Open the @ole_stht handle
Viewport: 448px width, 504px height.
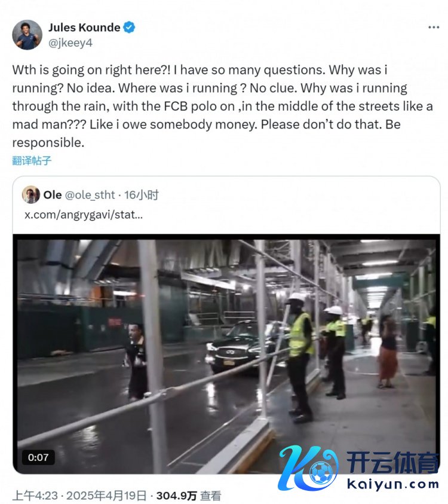pos(90,195)
